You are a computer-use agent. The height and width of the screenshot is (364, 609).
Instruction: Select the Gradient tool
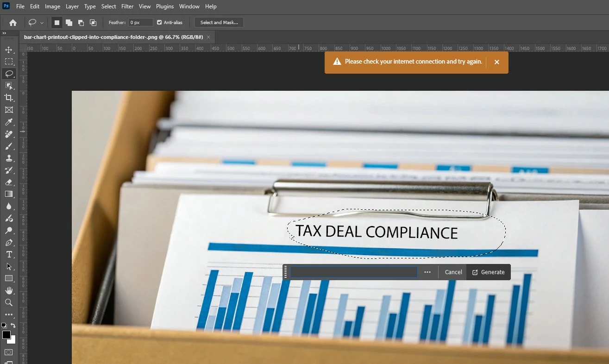[x=9, y=194]
